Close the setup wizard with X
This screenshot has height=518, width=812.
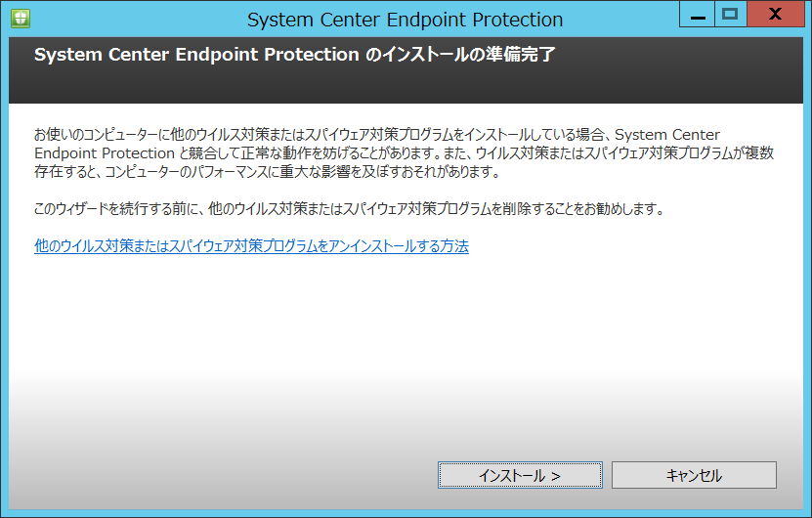tap(775, 14)
